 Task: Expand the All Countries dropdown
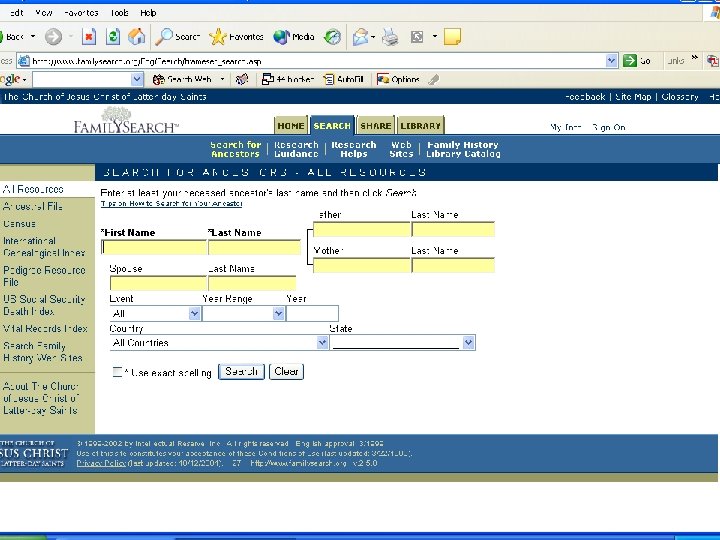coord(322,343)
